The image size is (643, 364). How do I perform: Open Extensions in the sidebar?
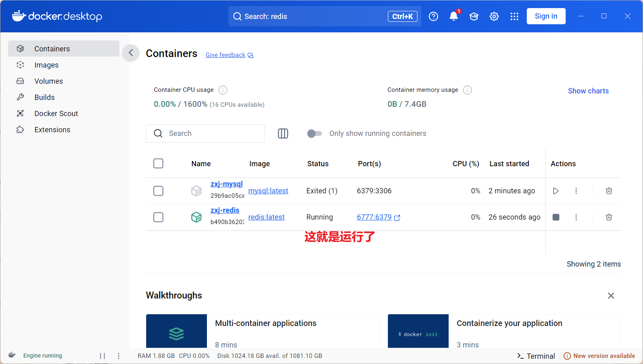coord(64,129)
